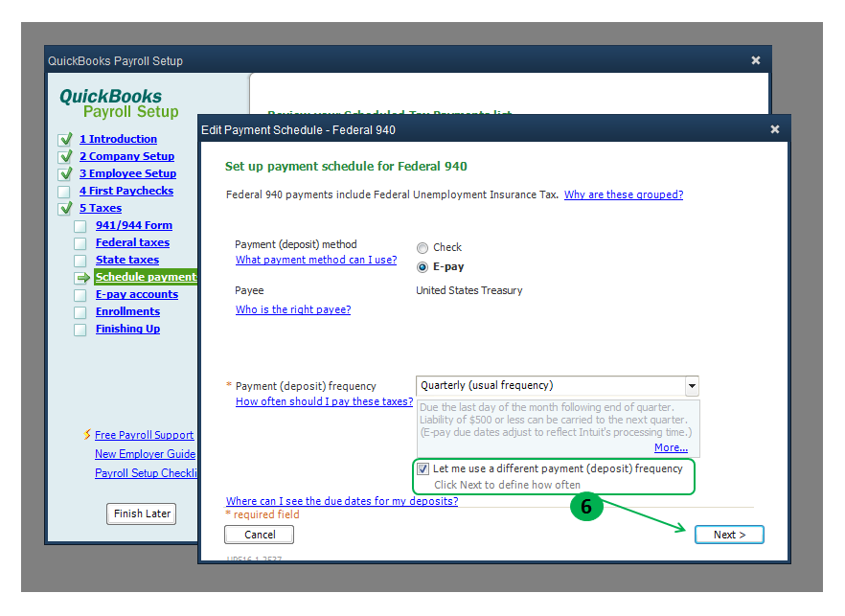The image size is (845, 616).
Task: Click the checkbox icon beside Enrollments
Action: 80,312
